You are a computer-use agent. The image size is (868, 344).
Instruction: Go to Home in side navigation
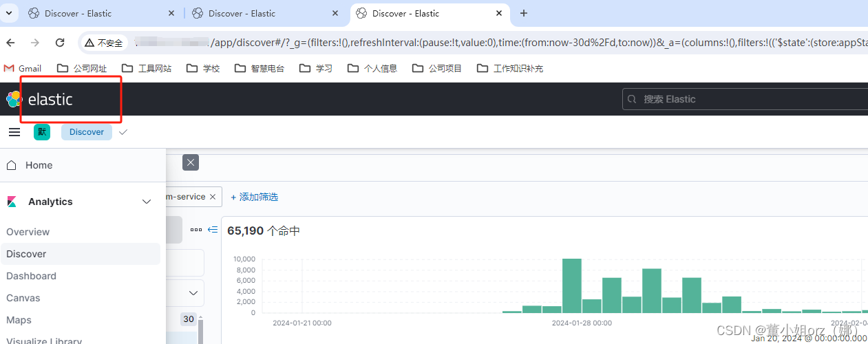83,165
